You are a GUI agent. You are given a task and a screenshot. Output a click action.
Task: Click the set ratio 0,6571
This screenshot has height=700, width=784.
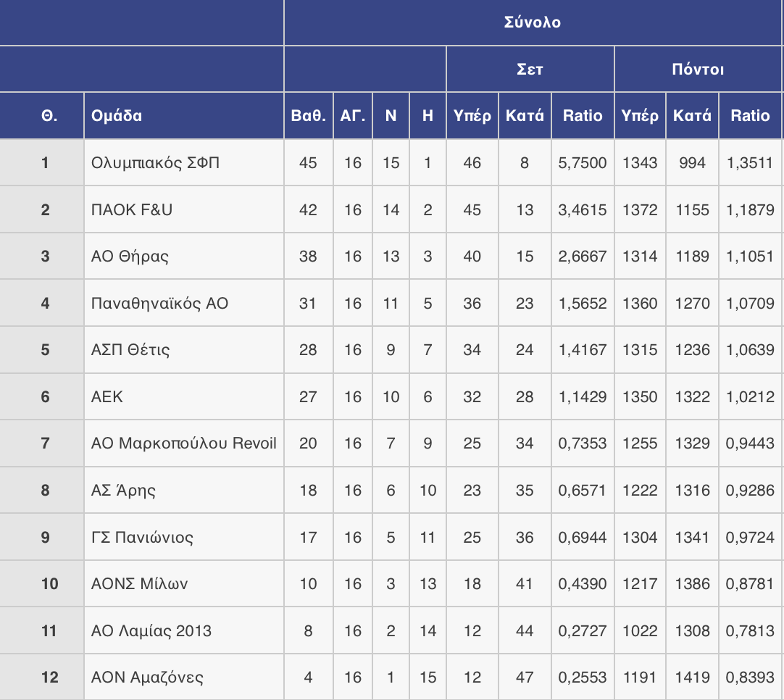583,490
